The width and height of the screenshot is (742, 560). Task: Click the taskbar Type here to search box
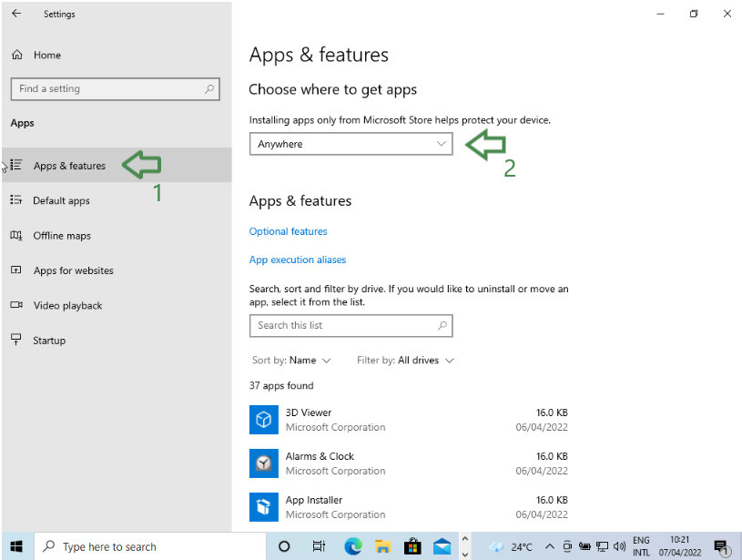pyautogui.click(x=149, y=546)
